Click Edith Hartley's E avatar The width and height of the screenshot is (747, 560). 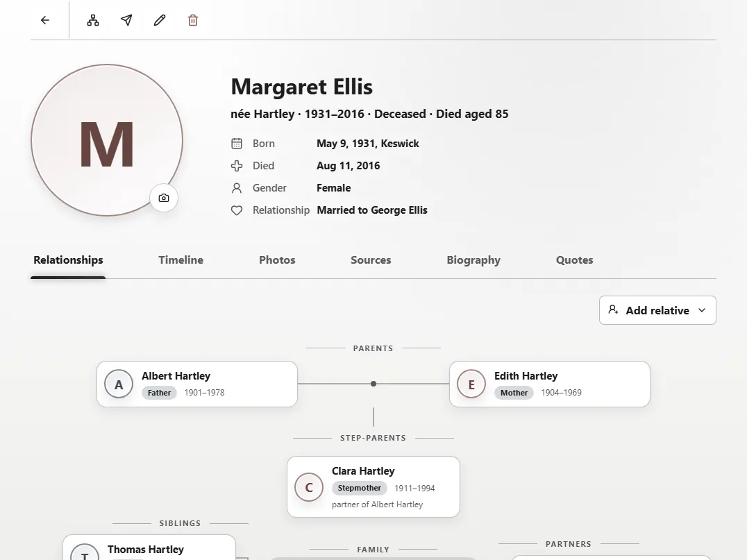click(x=471, y=384)
